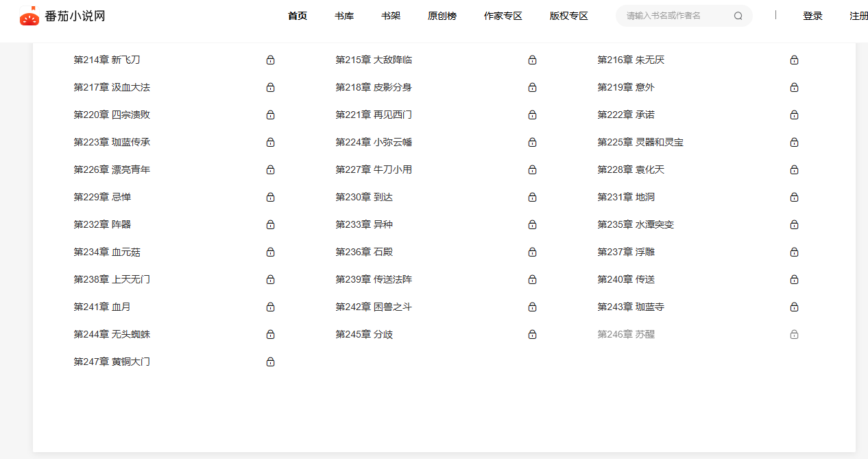Open the 作家专区 section
Screen dimensions: 868x459
[x=503, y=16]
